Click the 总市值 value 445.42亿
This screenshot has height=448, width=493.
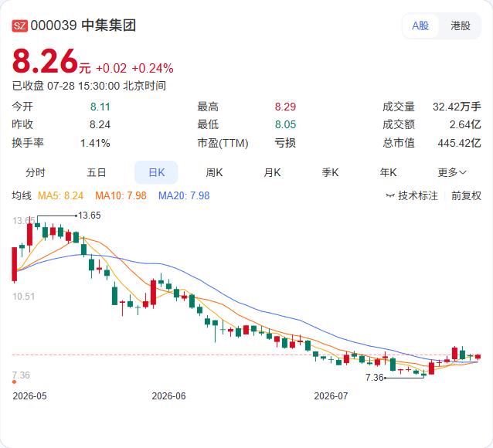tap(459, 143)
